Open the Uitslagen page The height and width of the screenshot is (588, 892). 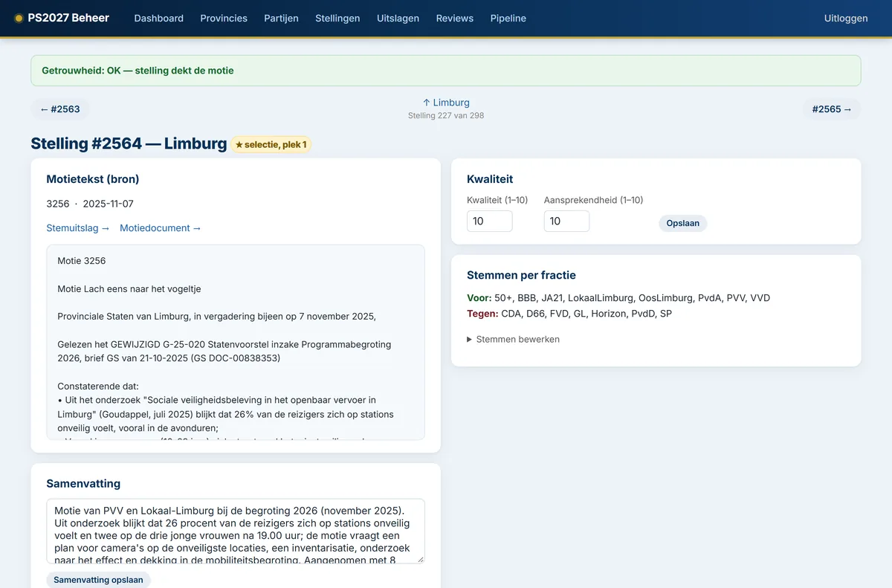(x=398, y=19)
